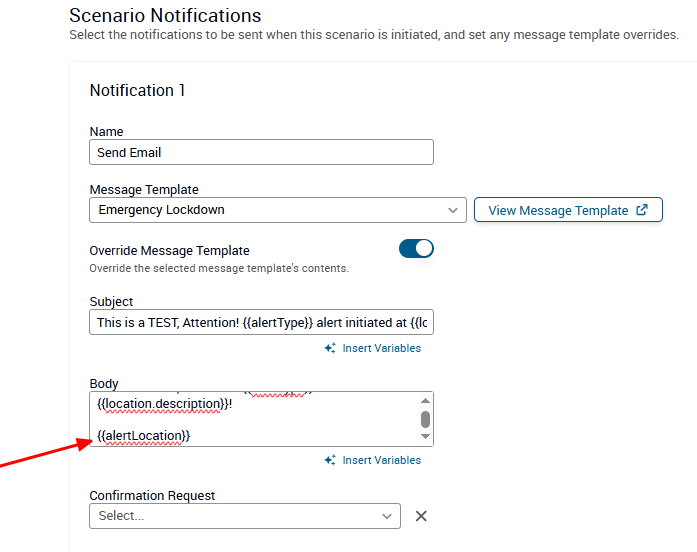Click the {{alertLocation}} variable in the Body
This screenshot has height=552, width=697.
144,436
